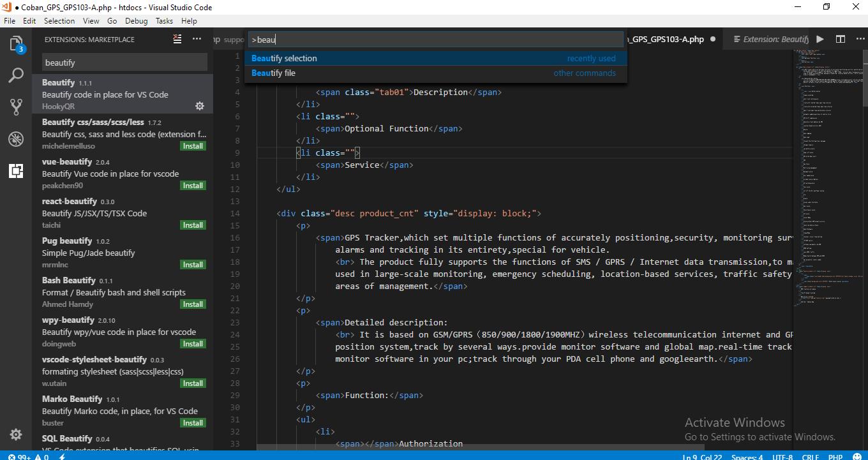868x460 pixels.
Task: Click the gear icon for Beautify extension
Action: pyautogui.click(x=199, y=106)
